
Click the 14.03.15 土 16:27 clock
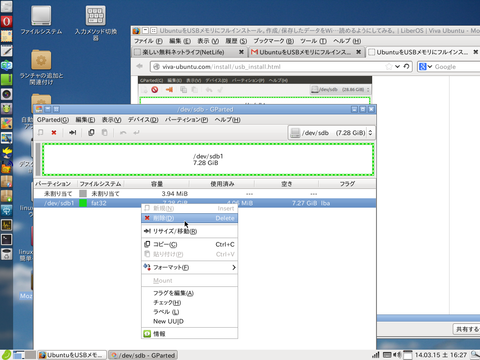point(441,355)
